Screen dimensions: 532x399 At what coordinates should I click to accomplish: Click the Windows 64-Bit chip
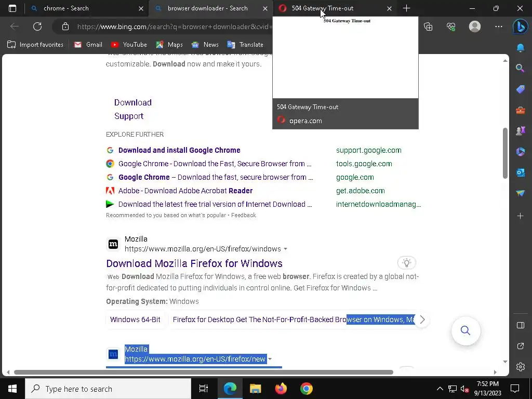(x=135, y=320)
